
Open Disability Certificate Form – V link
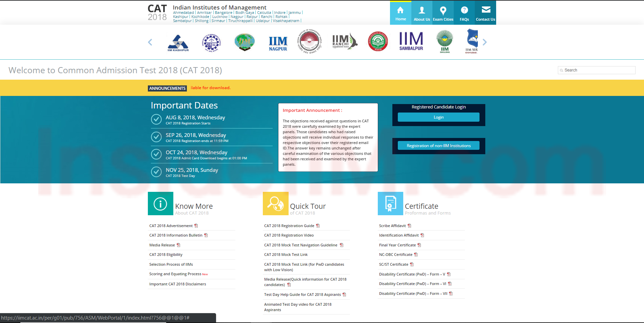(412, 274)
